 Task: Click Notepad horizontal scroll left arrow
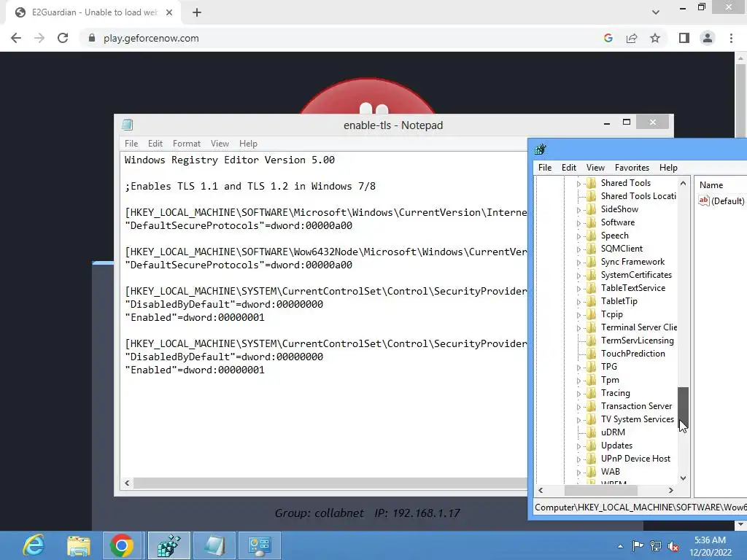pyautogui.click(x=127, y=483)
